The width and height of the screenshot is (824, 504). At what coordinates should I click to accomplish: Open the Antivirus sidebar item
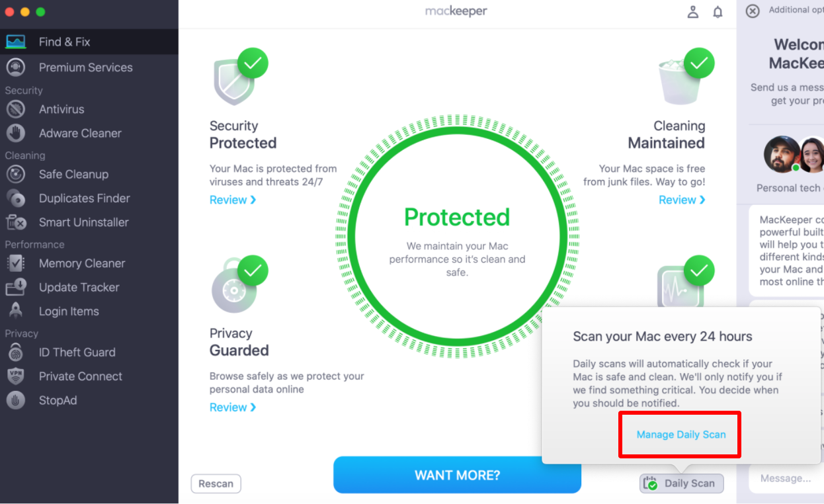tap(89, 109)
